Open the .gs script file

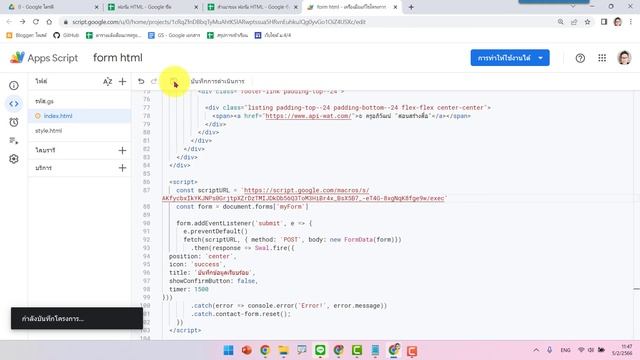[80, 101]
